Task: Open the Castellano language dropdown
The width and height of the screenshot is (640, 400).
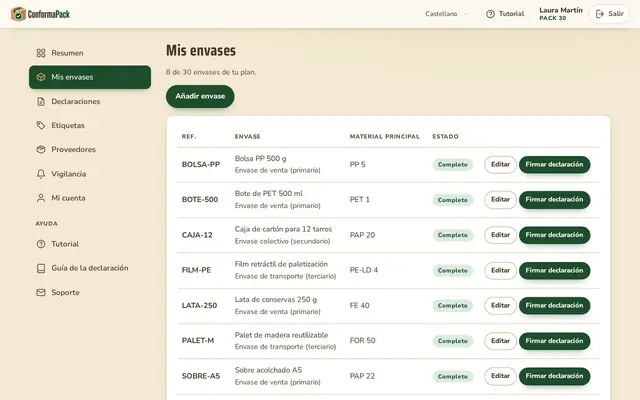Action: point(446,14)
